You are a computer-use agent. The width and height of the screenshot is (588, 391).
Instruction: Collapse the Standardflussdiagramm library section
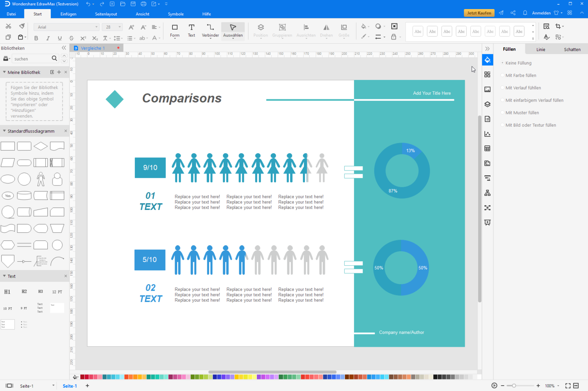4,131
